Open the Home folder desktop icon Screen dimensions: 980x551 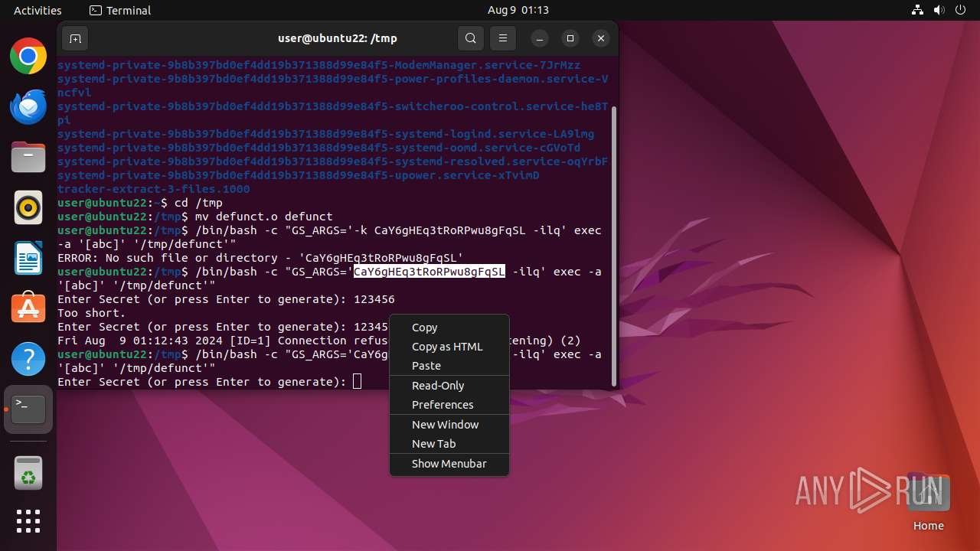tap(928, 502)
